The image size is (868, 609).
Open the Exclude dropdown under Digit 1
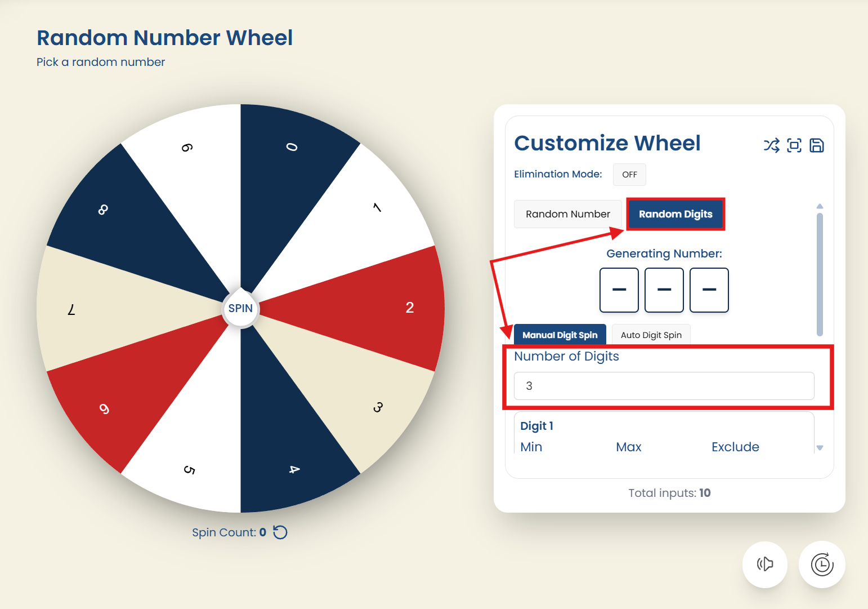[x=736, y=447]
